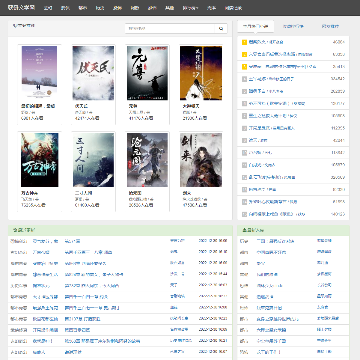
Task: Select the first active ranking tab
Action: click(256, 26)
